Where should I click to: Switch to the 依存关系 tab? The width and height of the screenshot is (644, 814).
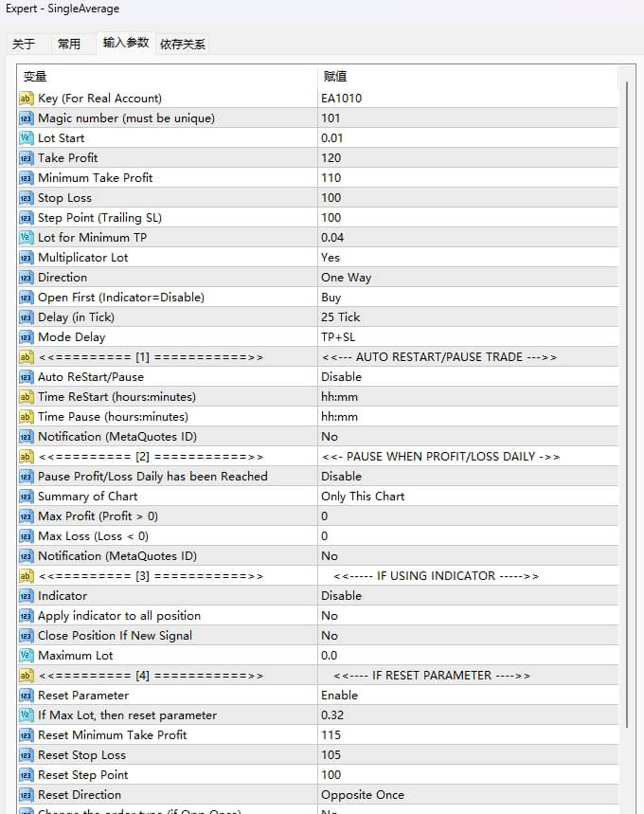(183, 44)
